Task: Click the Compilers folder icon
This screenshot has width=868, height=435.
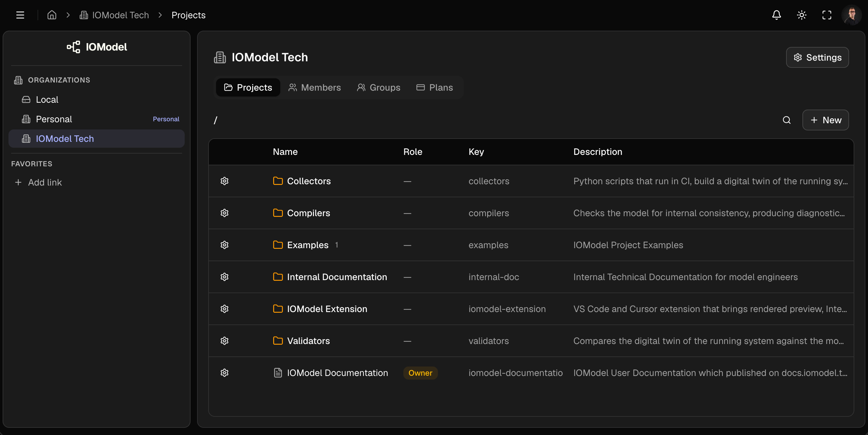Action: click(x=278, y=213)
